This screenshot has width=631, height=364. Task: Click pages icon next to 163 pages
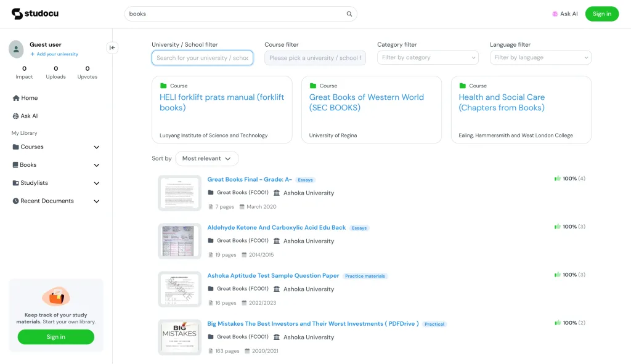coord(211,350)
